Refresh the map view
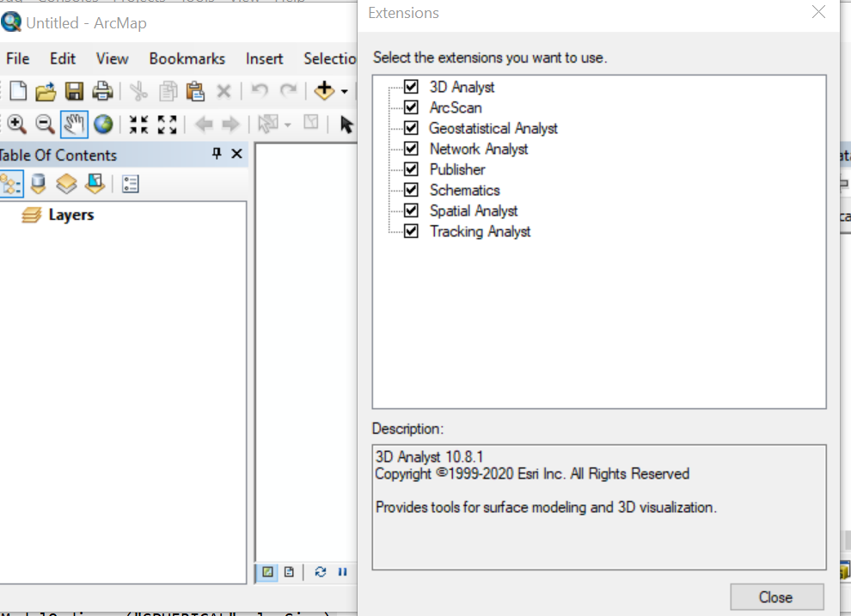 click(x=319, y=572)
